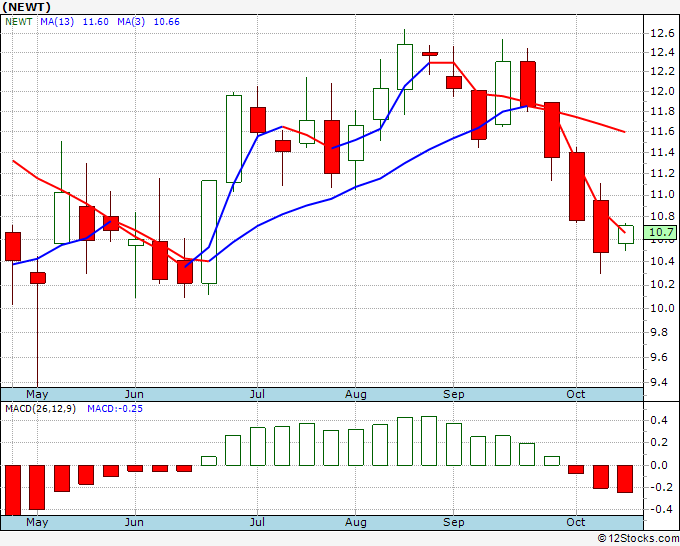Click Jul on the MACD panel time axis
Screen dimensions: 680x546
pos(257,522)
